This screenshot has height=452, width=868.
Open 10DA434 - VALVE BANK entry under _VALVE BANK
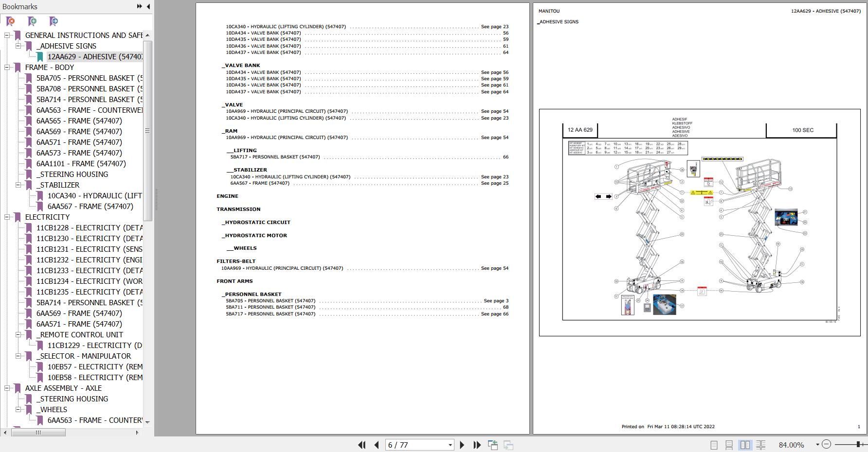(263, 72)
